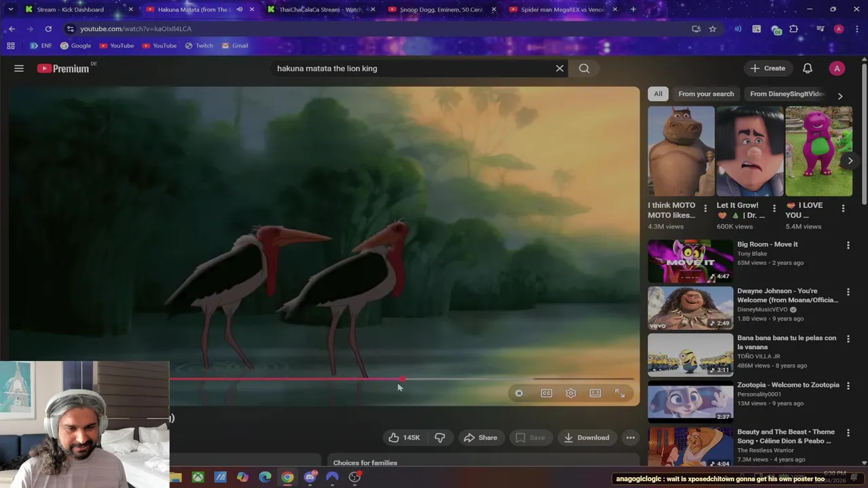
Task: Run search with magnifier button
Action: click(584, 68)
